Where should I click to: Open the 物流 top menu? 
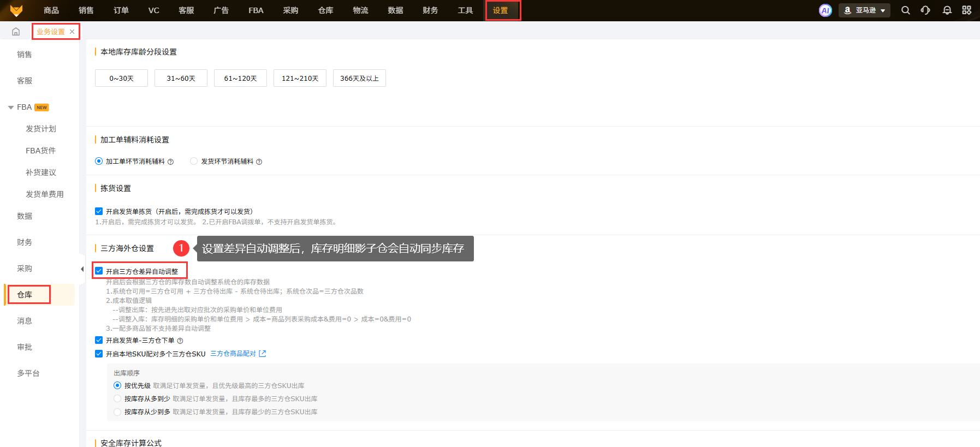[x=361, y=10]
